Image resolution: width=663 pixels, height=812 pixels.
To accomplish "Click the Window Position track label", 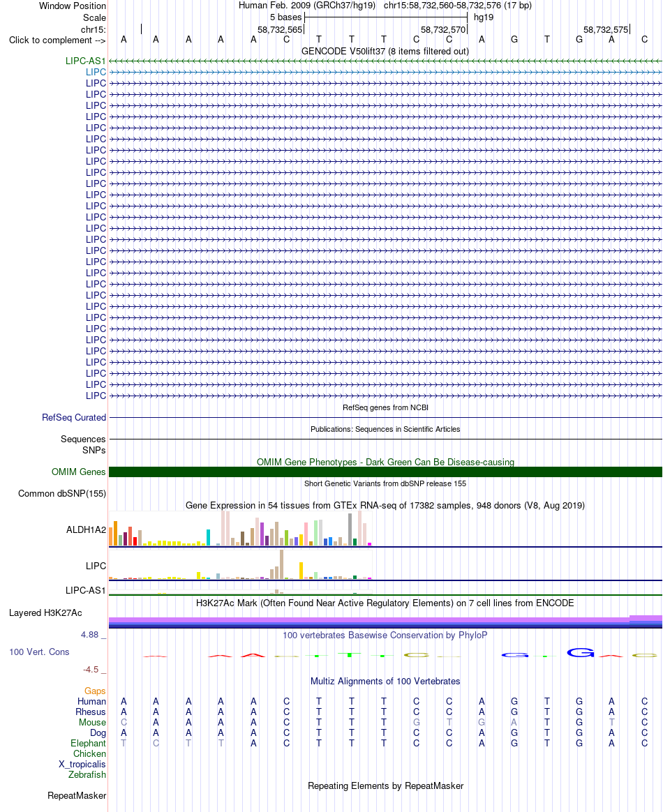I will pos(73,6).
